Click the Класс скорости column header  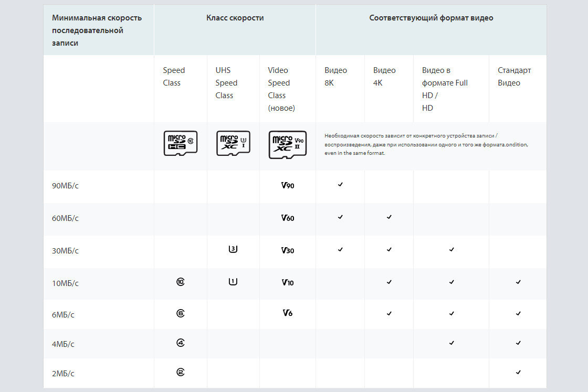[235, 18]
